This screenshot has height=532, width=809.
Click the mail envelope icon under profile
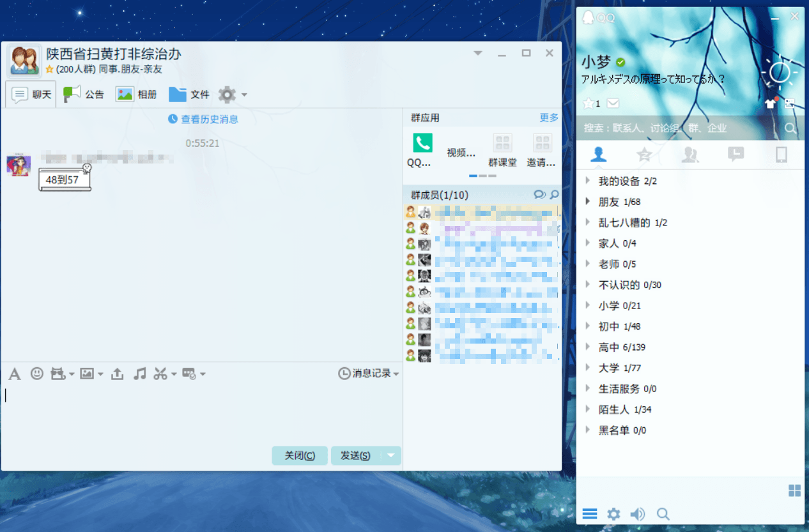(x=613, y=103)
